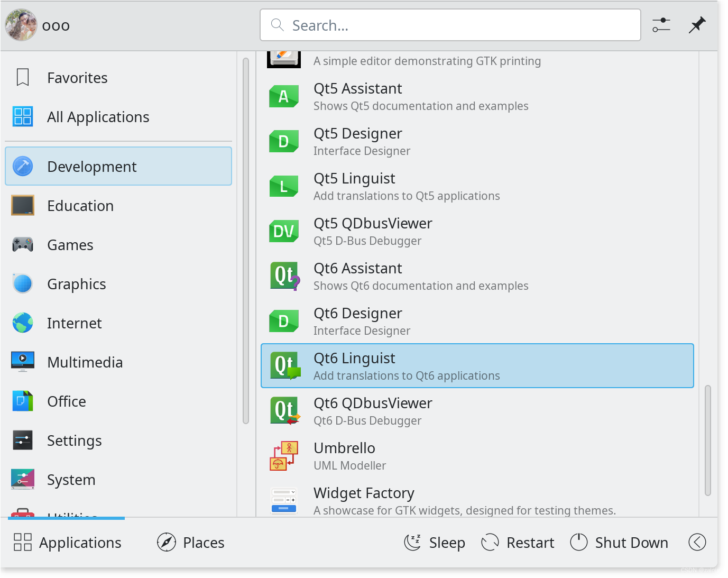This screenshot has width=728, height=578.
Task: Click the Qt6 Designer 'D' icon
Action: [284, 322]
